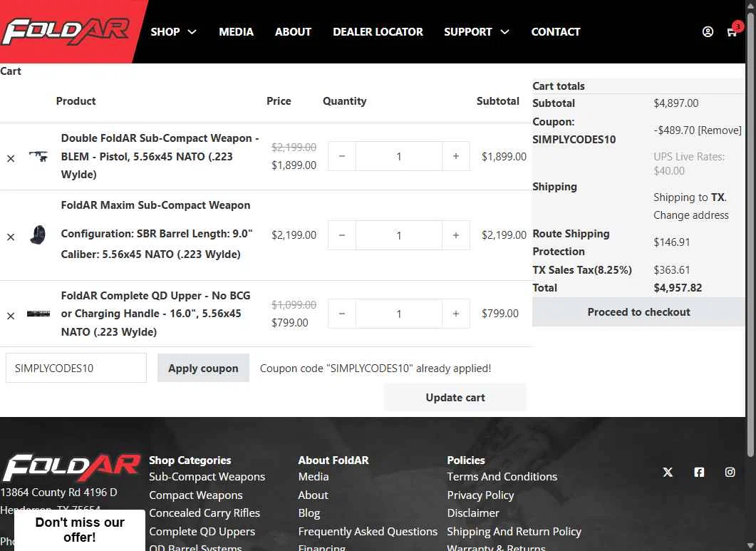The width and height of the screenshot is (756, 551).
Task: Increase quantity of Complete QD Upper
Action: click(x=455, y=314)
